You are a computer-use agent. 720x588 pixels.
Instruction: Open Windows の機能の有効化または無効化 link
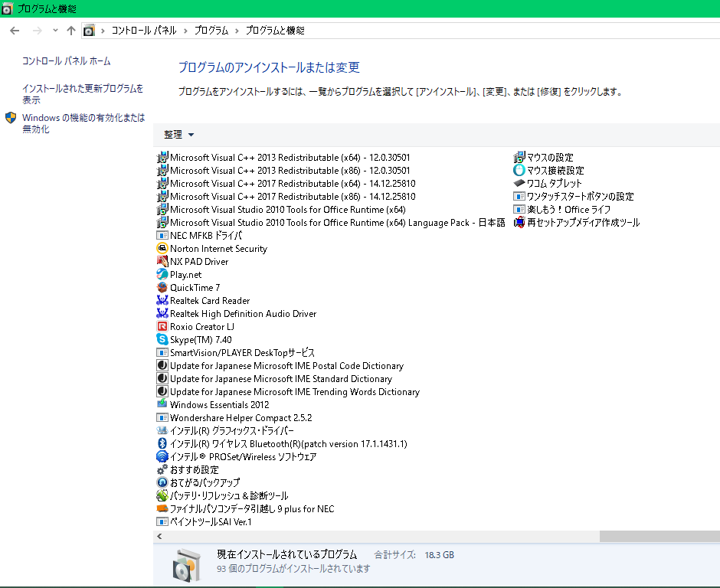click(x=83, y=123)
